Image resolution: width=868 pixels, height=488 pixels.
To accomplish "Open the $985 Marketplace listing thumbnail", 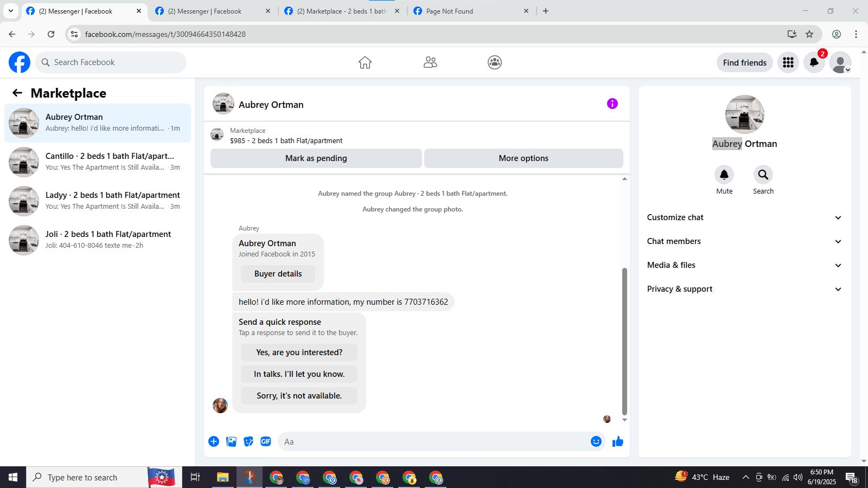I will (217, 134).
